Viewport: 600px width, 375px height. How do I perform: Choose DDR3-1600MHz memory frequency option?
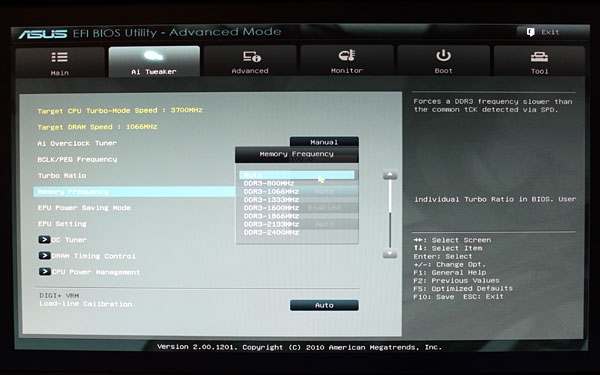pyautogui.click(x=271, y=208)
